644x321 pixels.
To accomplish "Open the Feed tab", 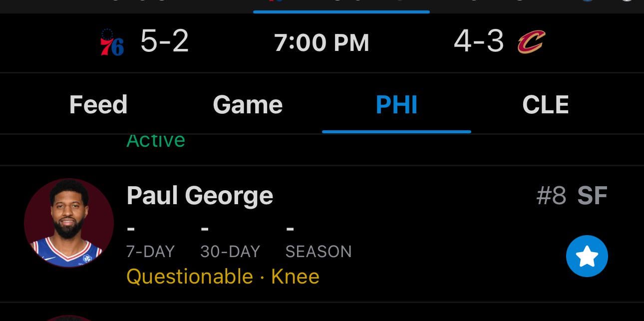I will coord(98,104).
